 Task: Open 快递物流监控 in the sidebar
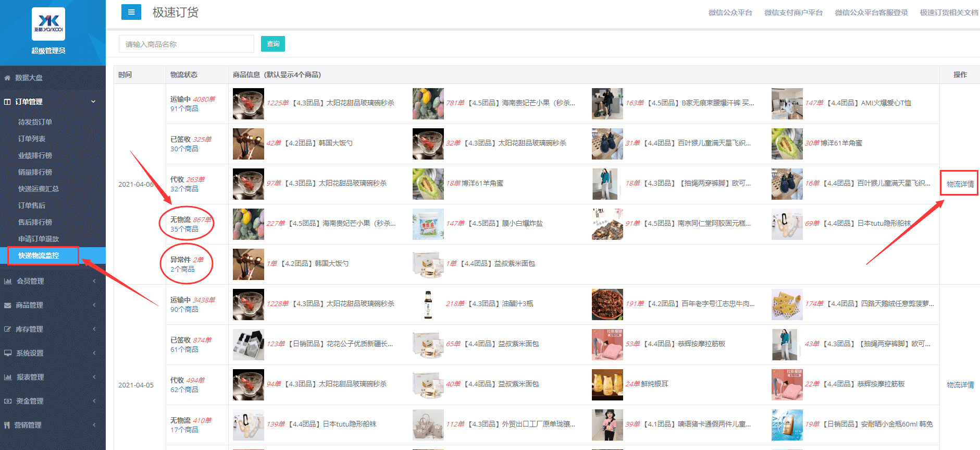tap(39, 256)
